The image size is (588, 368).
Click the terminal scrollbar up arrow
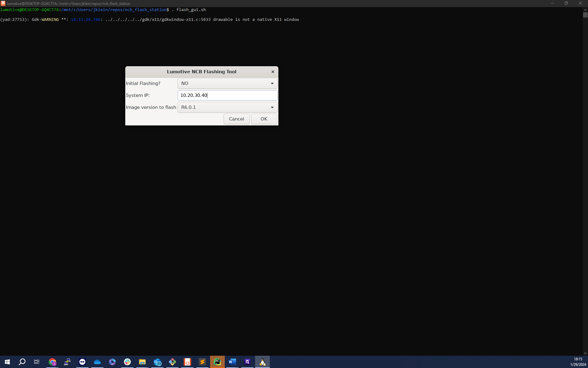tap(585, 10)
